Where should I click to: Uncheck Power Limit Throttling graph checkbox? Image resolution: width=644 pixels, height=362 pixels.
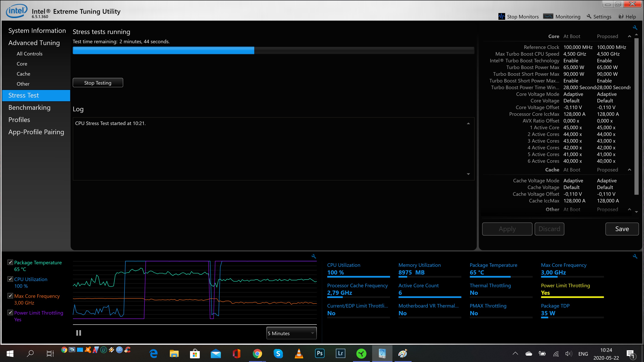[10, 312]
